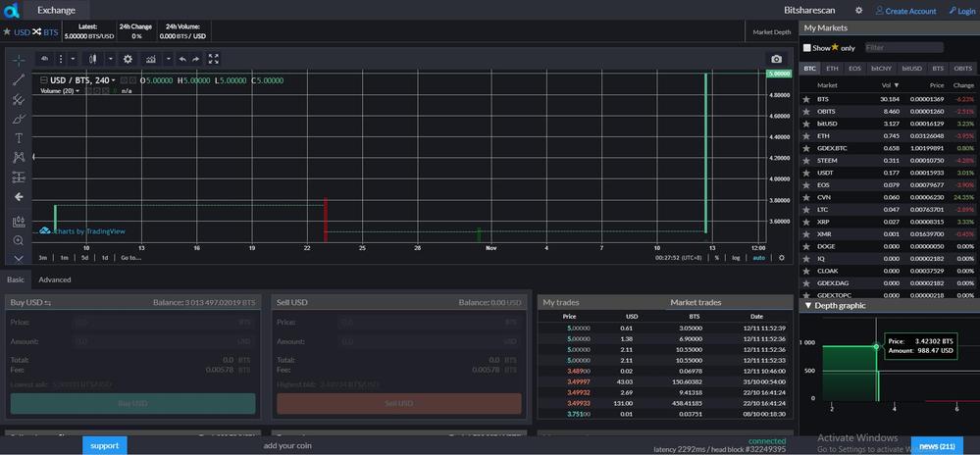Click the Market Depth button
The height and width of the screenshot is (455, 980).
(771, 32)
